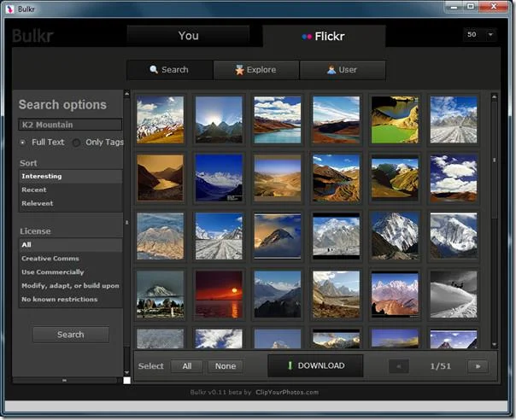This screenshot has height=420, width=516.
Task: Click the green DOWNLOAD button
Action: pos(315,365)
